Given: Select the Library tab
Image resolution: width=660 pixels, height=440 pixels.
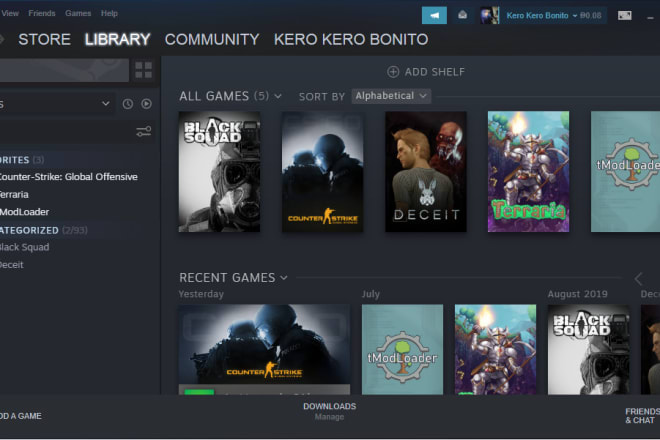Looking at the screenshot, I should [117, 40].
